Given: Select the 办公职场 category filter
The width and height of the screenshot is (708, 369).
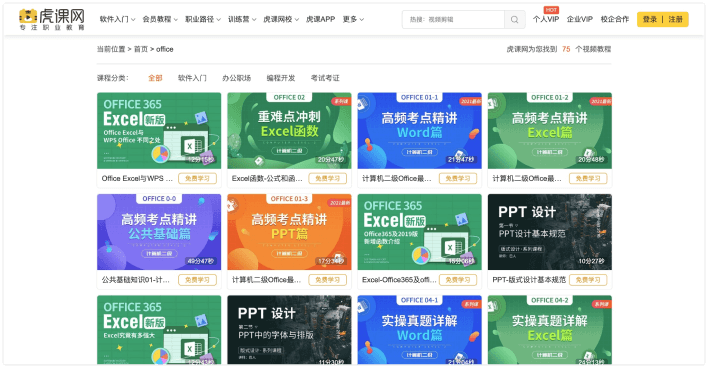Looking at the screenshot, I should [x=237, y=78].
